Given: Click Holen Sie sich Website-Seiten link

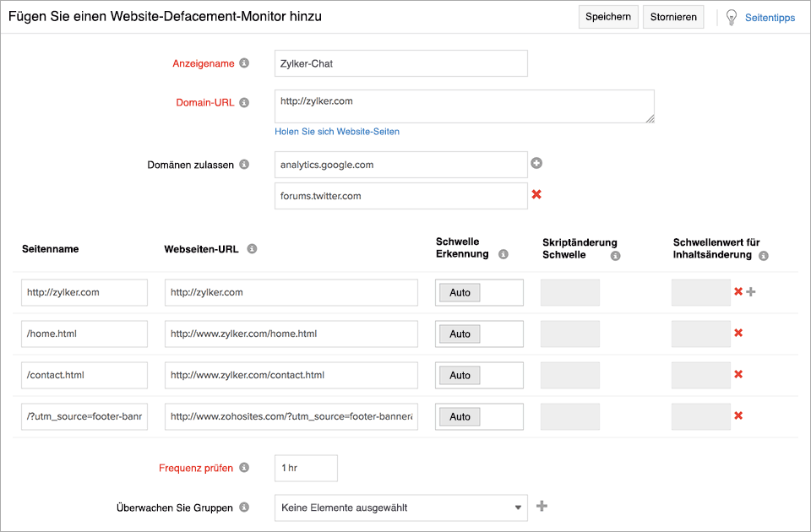Looking at the screenshot, I should pos(337,132).
